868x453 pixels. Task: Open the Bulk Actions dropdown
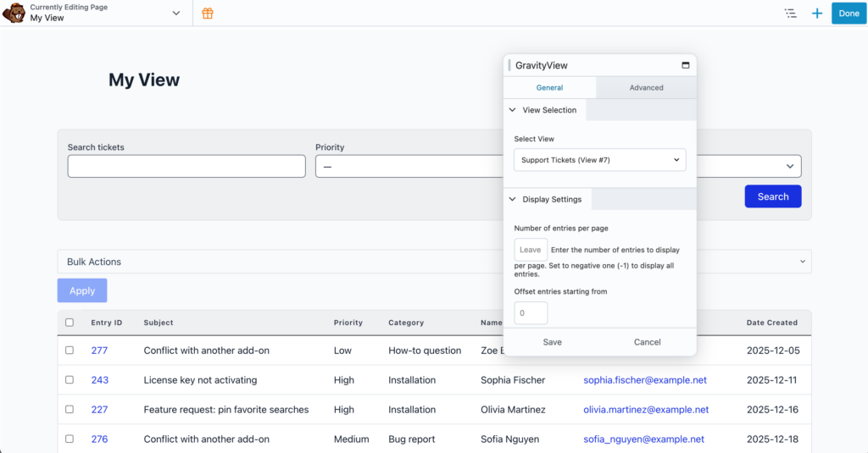435,262
